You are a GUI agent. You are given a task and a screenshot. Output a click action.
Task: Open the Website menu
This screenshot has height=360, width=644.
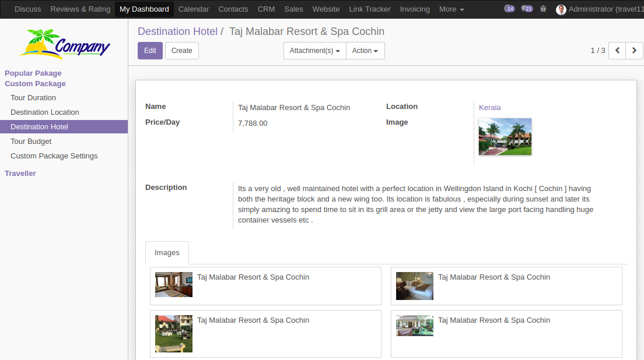(326, 9)
